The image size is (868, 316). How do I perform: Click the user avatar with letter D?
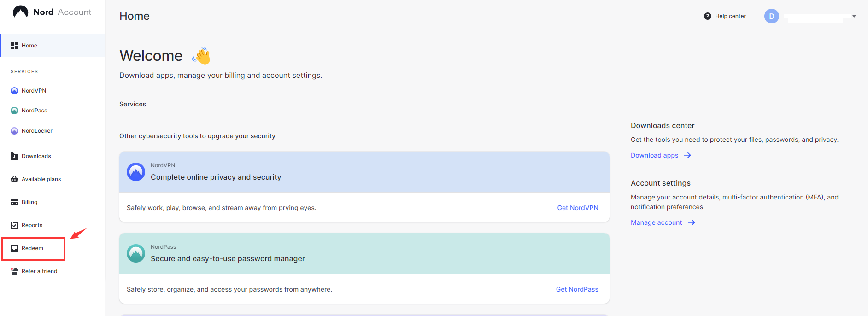tap(772, 16)
